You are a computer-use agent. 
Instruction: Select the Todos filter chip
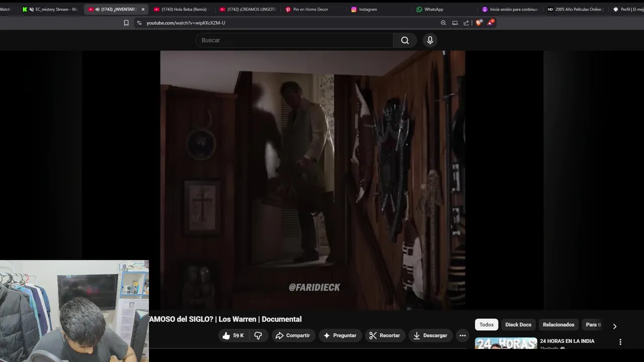(x=487, y=325)
